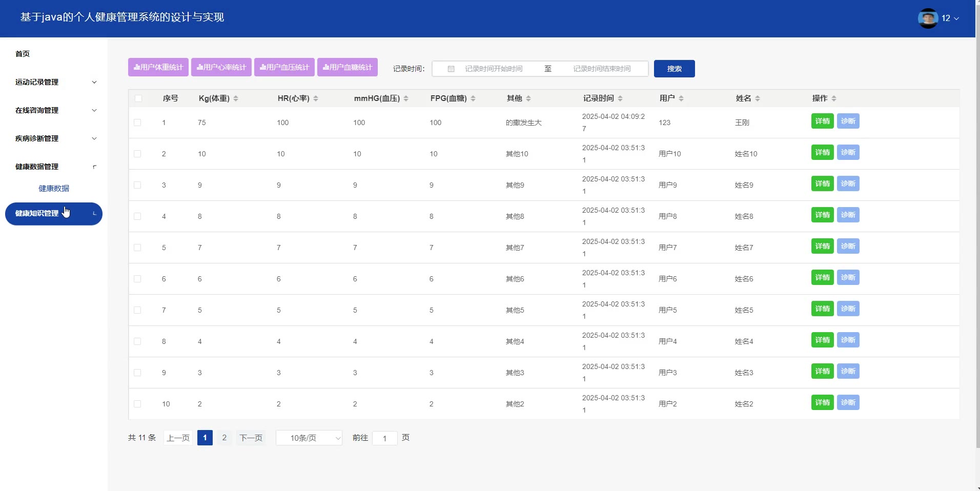Click the green details button for 王刚
Viewport: 980px width, 491px height.
click(822, 121)
